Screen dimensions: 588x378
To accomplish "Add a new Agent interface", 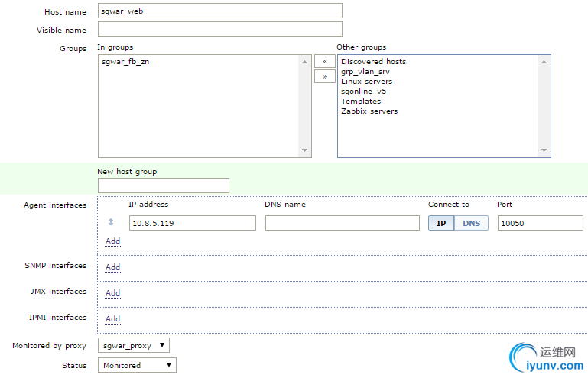I will pos(112,241).
